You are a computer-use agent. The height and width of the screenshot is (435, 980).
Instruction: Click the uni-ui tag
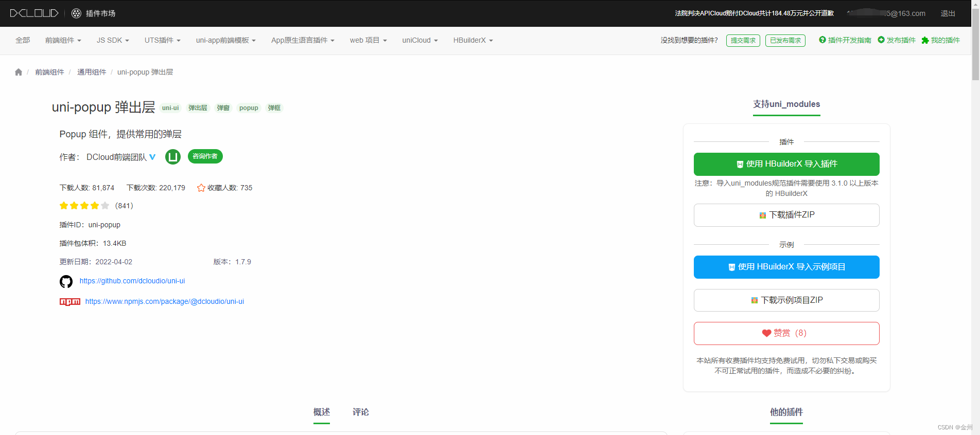(x=170, y=108)
